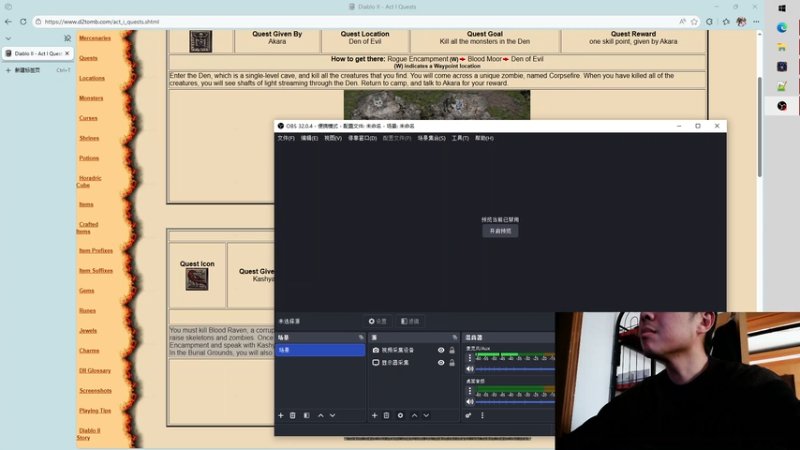
Task: Open OBS Edit (E) menu
Action: tap(309, 138)
